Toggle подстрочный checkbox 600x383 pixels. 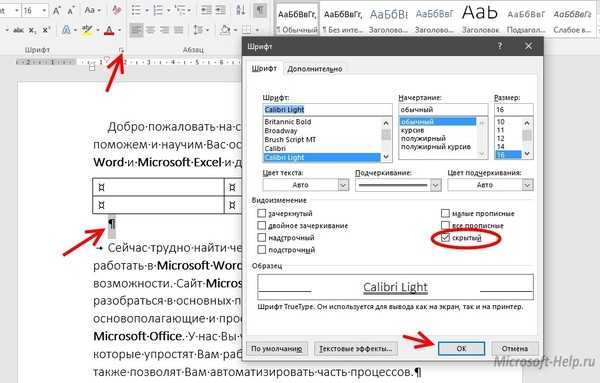[x=261, y=250]
